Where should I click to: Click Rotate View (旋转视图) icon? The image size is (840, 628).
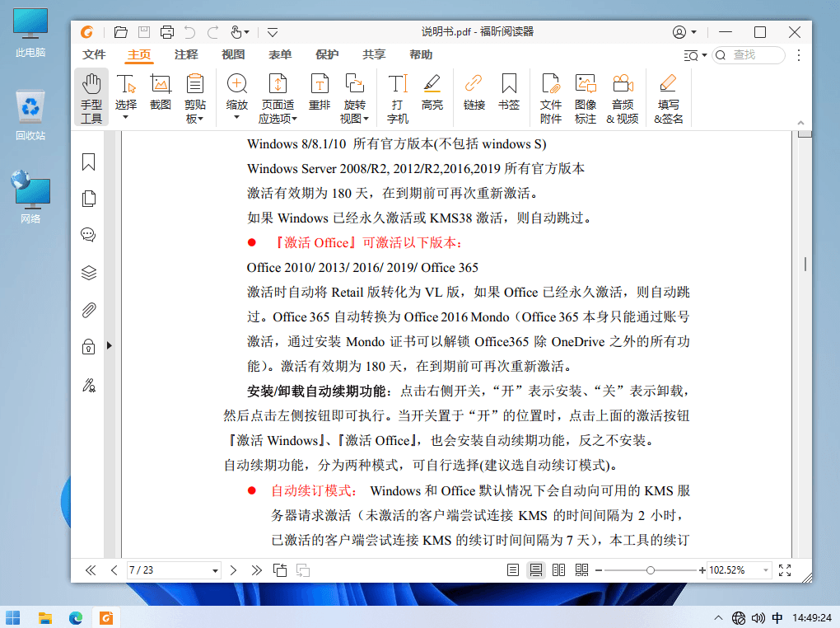click(354, 84)
